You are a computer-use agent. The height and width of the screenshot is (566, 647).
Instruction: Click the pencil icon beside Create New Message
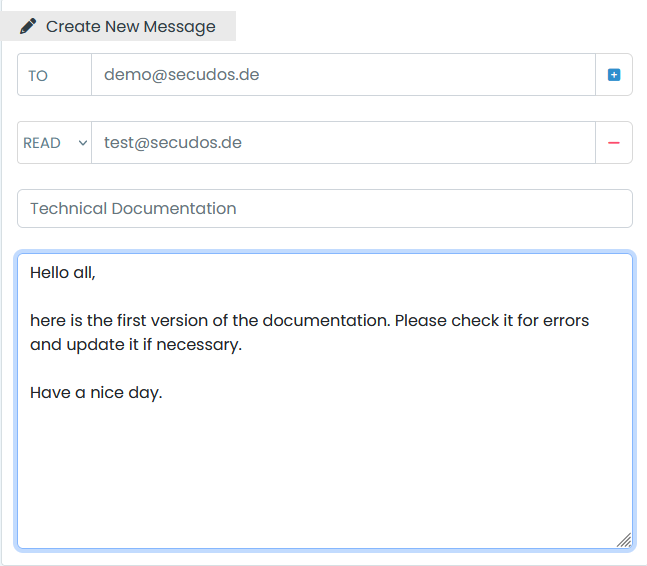coord(28,26)
